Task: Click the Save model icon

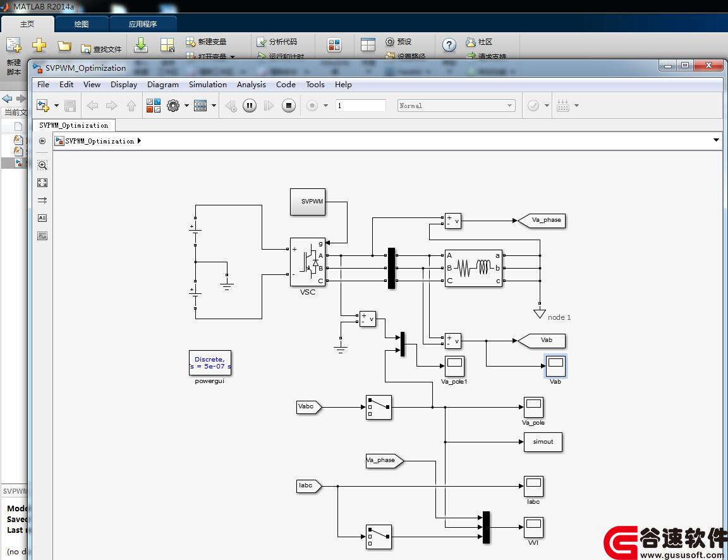Action: (70, 106)
